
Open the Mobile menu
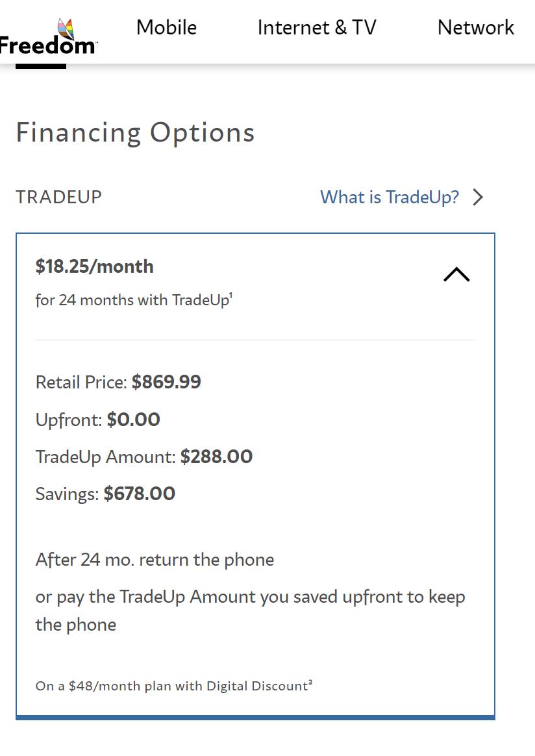[166, 27]
